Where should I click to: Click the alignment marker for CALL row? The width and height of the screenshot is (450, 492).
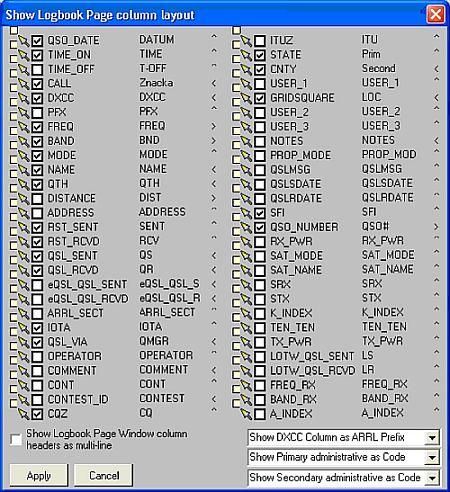214,83
